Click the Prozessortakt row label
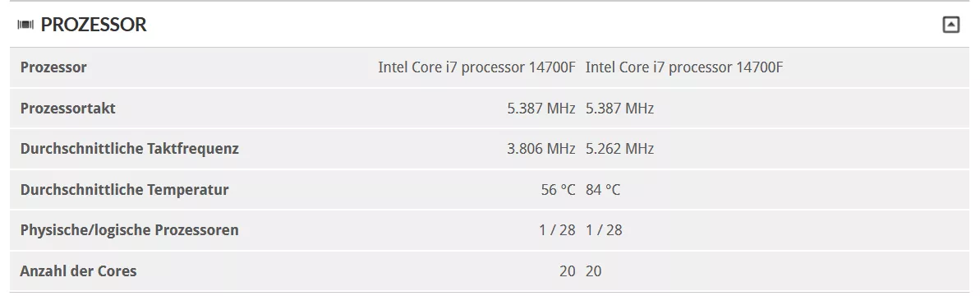 [68, 109]
